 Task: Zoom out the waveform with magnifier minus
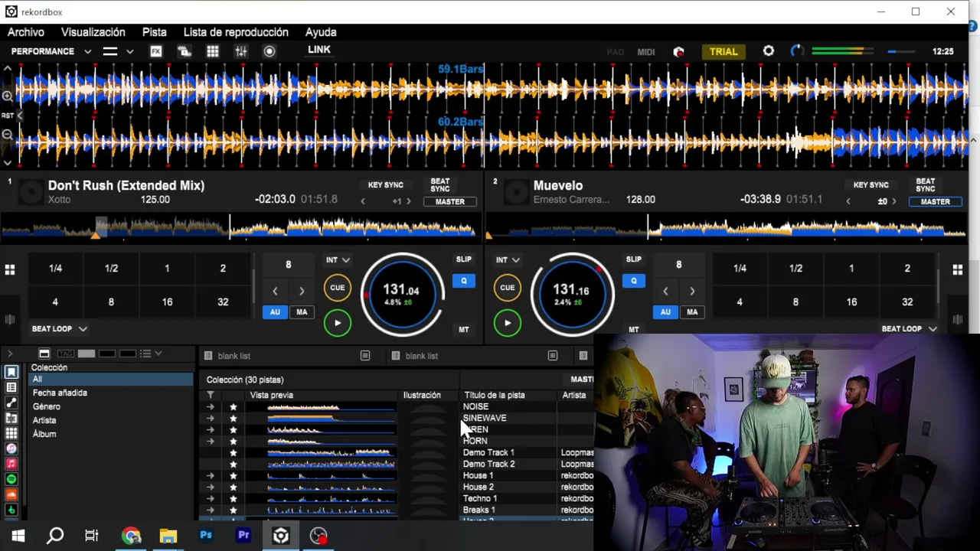(x=7, y=135)
